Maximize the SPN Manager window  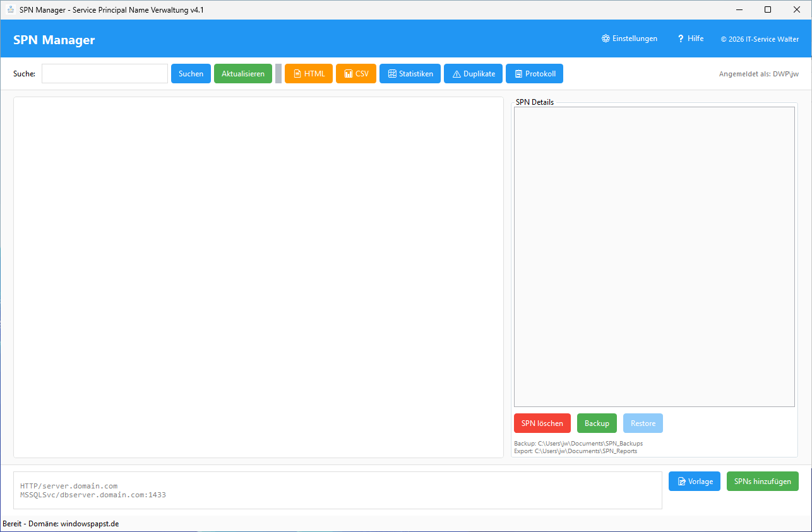(x=768, y=10)
